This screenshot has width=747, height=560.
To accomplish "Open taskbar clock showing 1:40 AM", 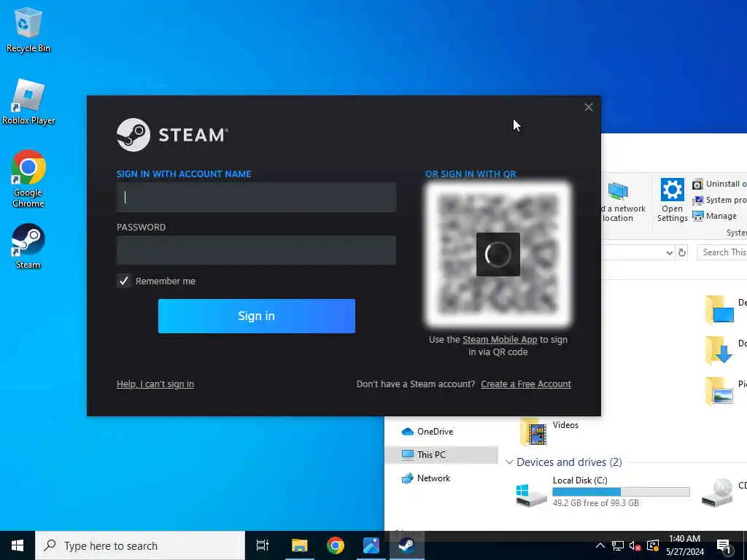I will tap(684, 545).
